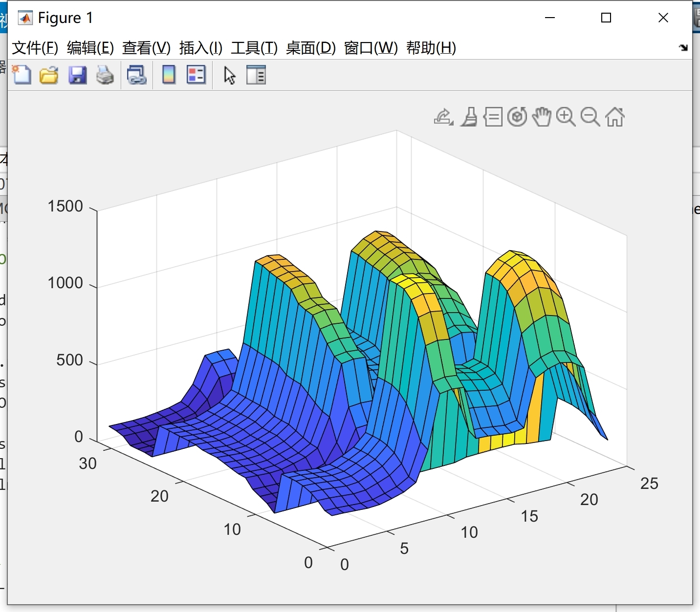Select the Edit Plot arrow tool
Viewport: 700px width, 612px height.
pos(229,76)
